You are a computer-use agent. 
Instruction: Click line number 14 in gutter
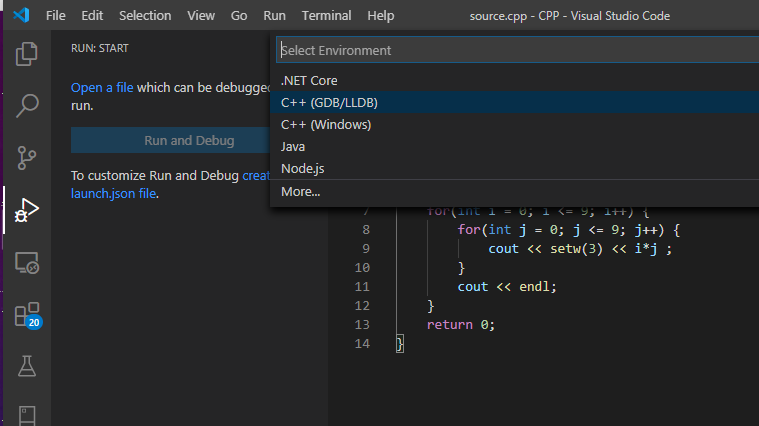coord(362,344)
